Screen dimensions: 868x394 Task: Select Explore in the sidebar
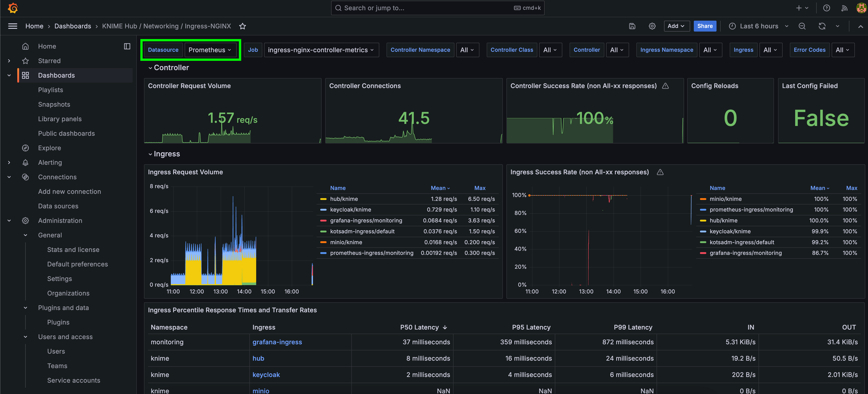tap(50, 148)
